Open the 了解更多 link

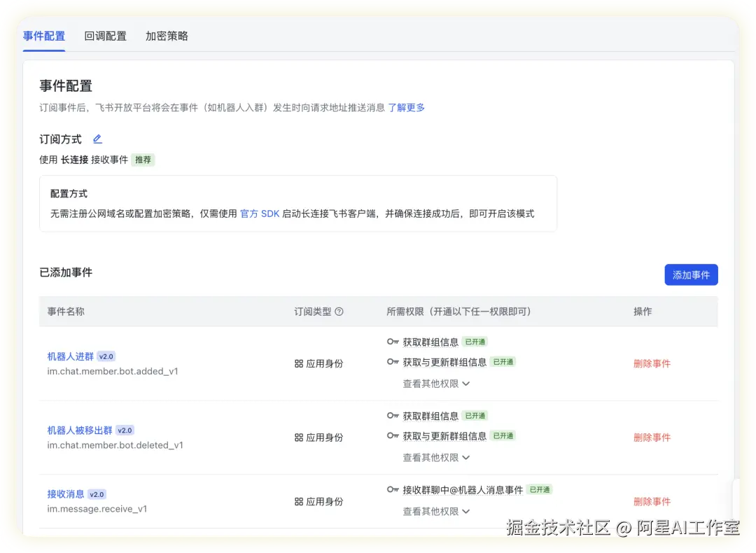pos(406,107)
